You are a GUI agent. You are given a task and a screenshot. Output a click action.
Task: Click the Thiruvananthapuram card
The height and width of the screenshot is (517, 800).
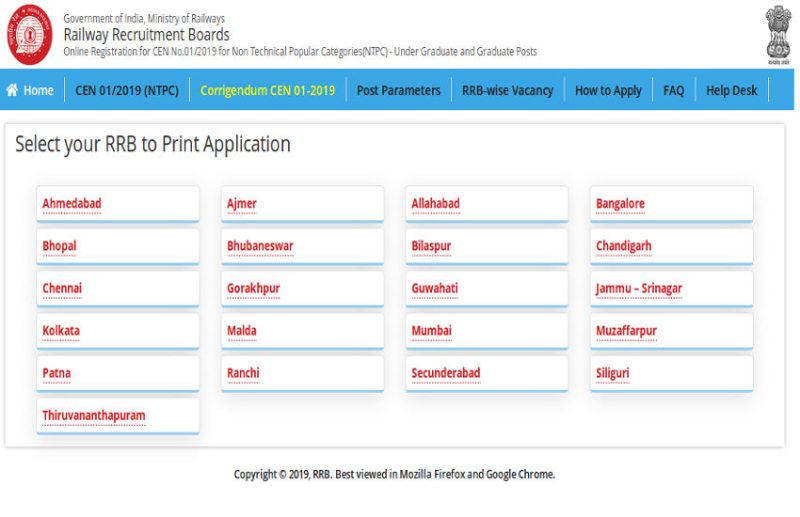point(118,415)
